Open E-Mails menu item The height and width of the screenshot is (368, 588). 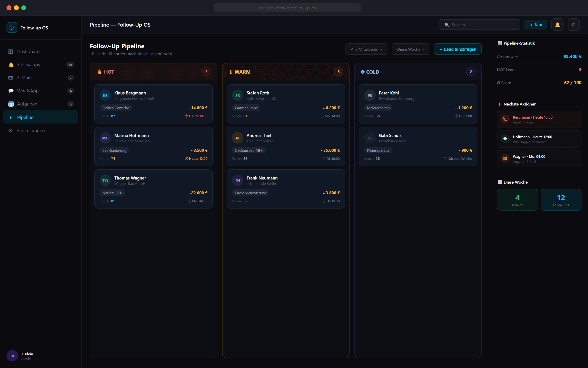click(41, 78)
